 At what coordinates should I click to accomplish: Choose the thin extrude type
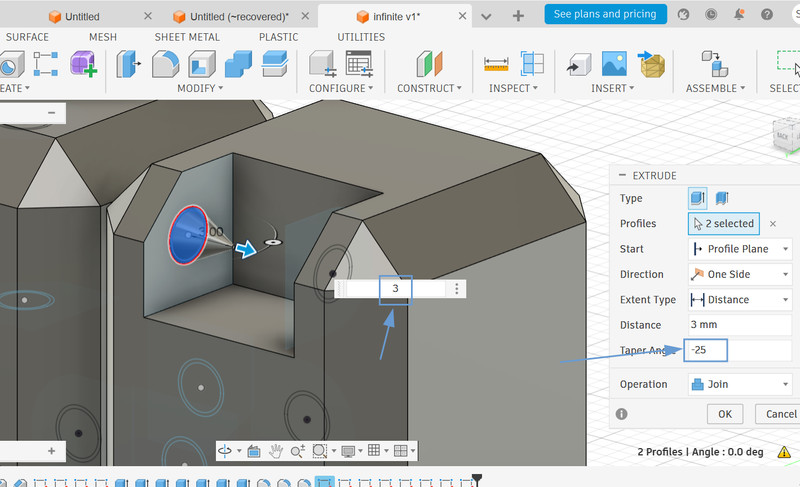tap(722, 198)
